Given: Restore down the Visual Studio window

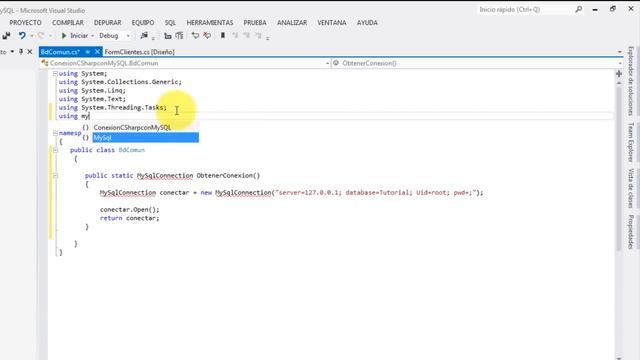Looking at the screenshot, I should click(x=613, y=9).
